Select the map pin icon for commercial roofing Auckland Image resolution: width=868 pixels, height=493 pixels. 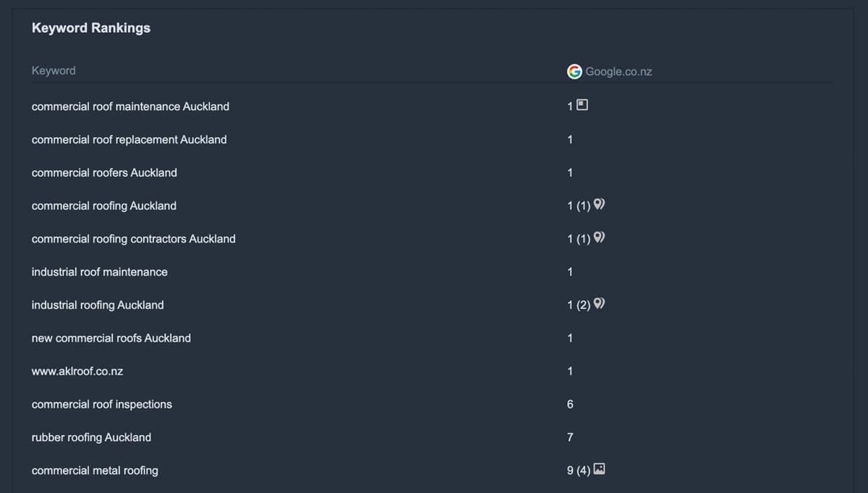pos(598,204)
